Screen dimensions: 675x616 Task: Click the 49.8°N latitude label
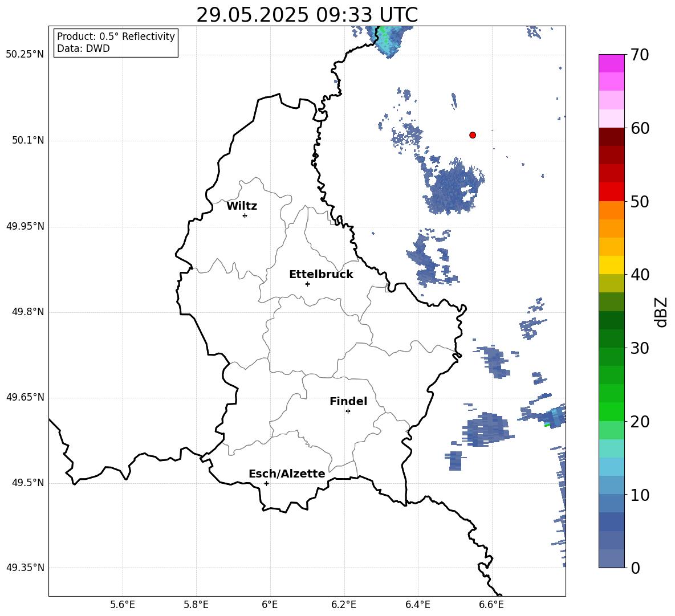pos(28,312)
